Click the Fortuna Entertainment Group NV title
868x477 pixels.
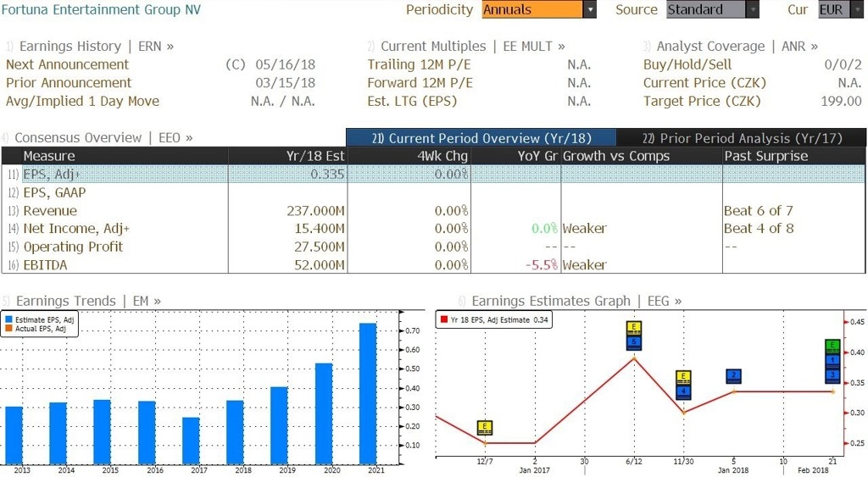click(101, 9)
